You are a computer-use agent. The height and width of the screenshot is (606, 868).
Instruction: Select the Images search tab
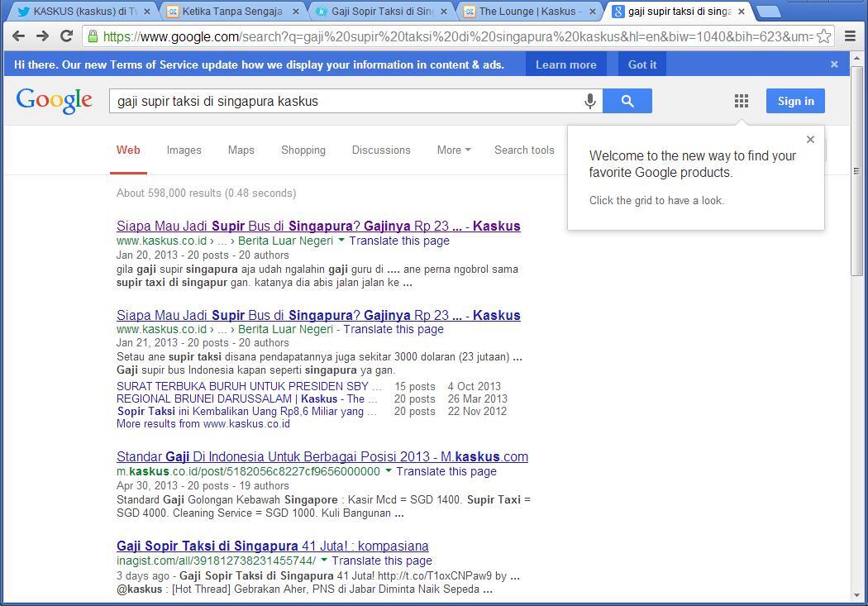184,150
